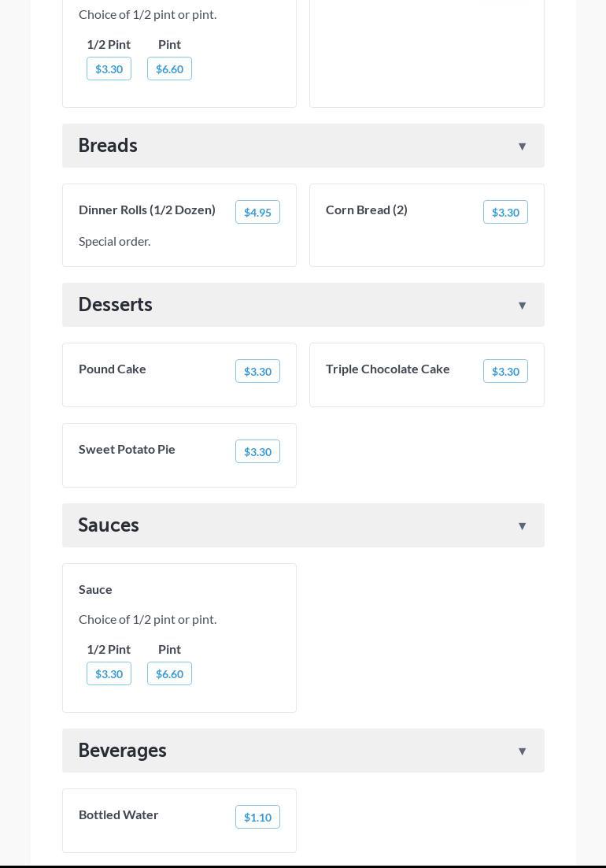Image resolution: width=606 pixels, height=868 pixels.
Task: Select the top Pint $6.60 price
Action: 169,69
